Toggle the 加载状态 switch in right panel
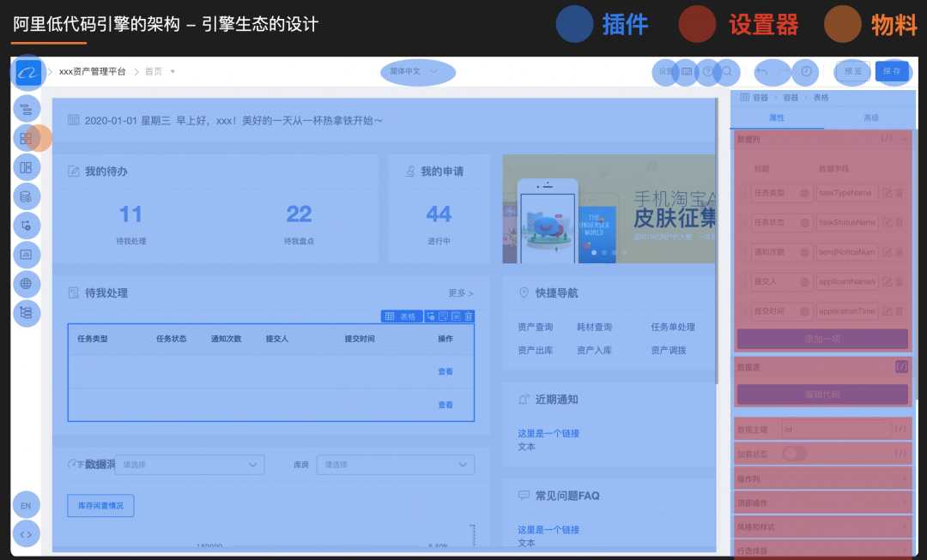Viewport: 927px width, 560px height. (793, 453)
